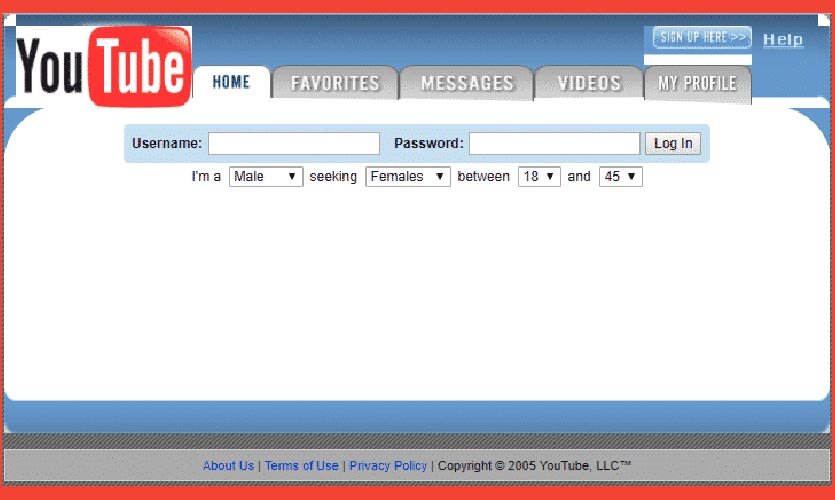Focus the Username input field

coord(294,143)
